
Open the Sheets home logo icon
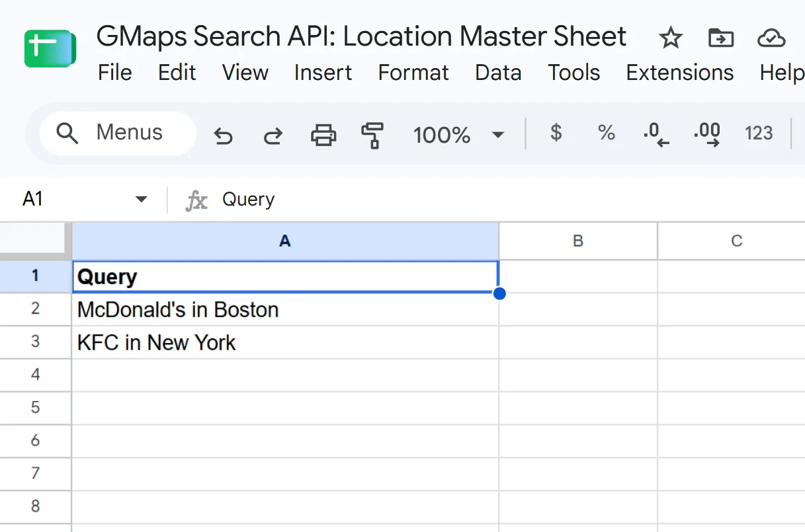click(50, 48)
